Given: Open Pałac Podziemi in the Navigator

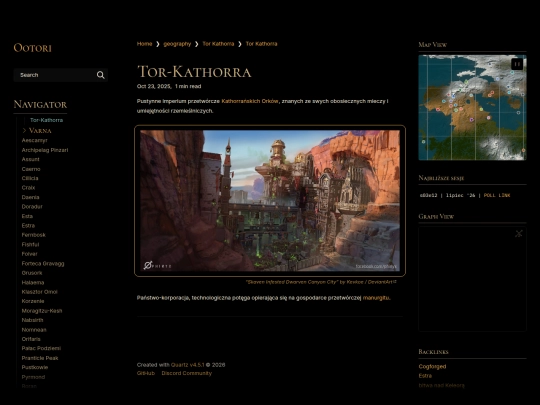Looking at the screenshot, I should coord(41,348).
